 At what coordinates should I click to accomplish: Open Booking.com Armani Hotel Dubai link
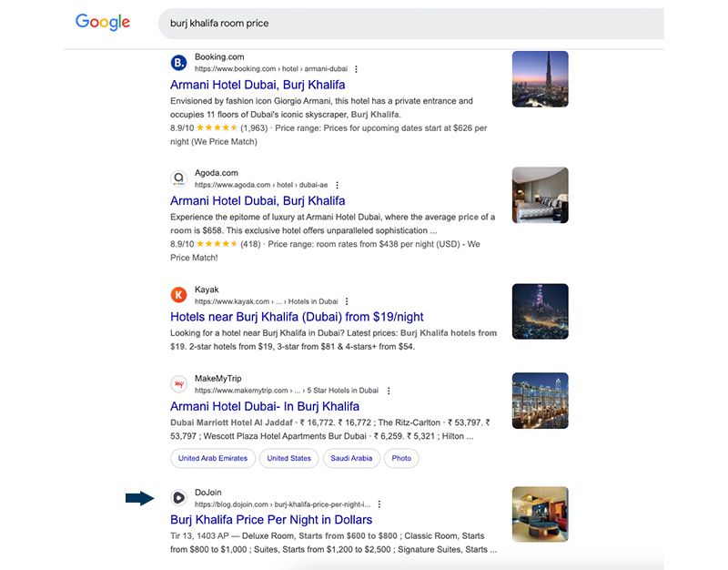point(258,85)
